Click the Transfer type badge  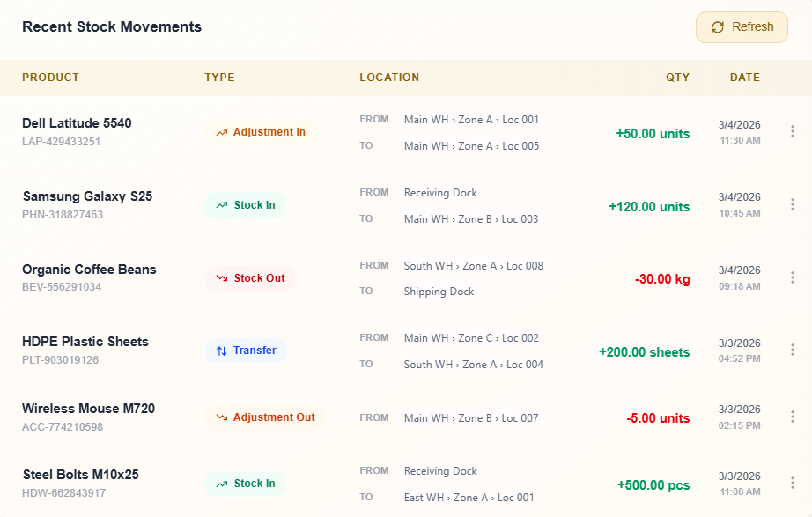coord(246,351)
